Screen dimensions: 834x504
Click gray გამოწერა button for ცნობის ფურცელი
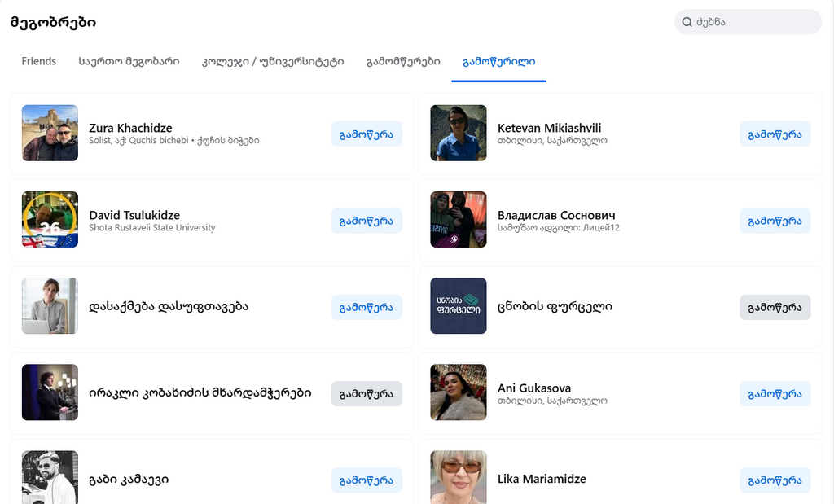point(775,307)
